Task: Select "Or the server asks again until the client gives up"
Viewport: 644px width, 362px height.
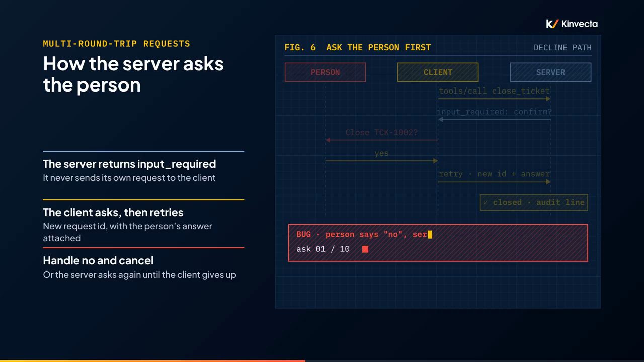Action: [x=140, y=275]
